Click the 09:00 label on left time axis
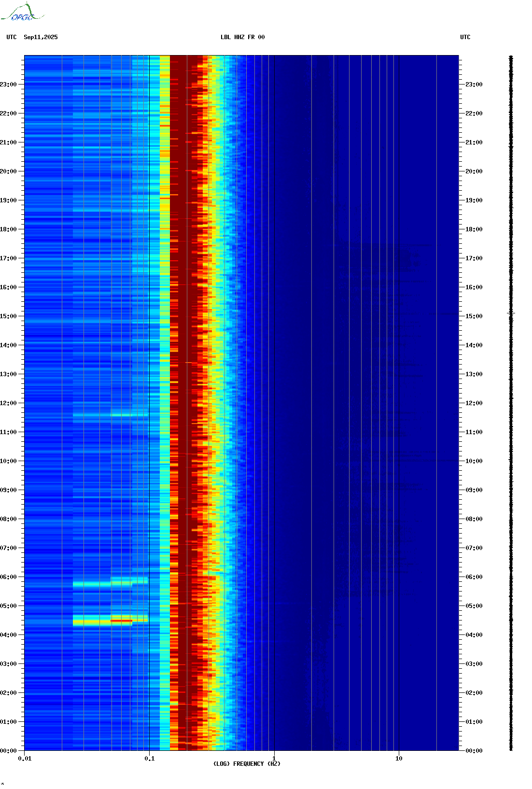 pyautogui.click(x=8, y=490)
